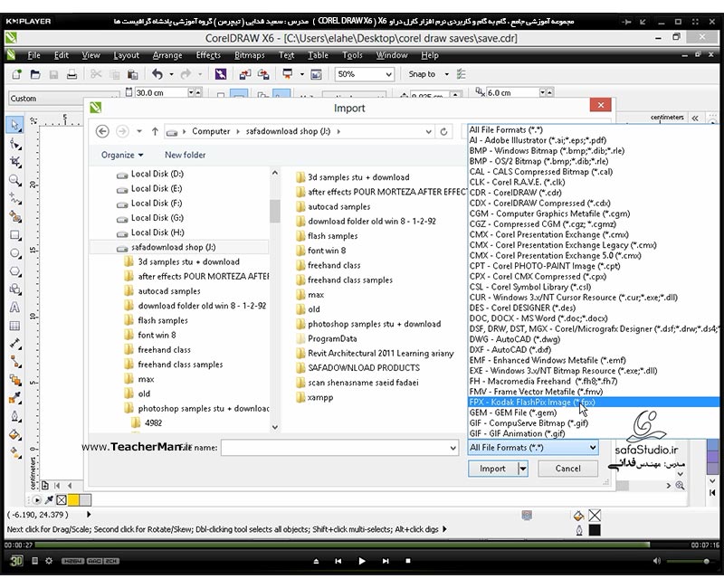Select the Polygon tool
This screenshot has width=724, height=588.
(x=15, y=271)
